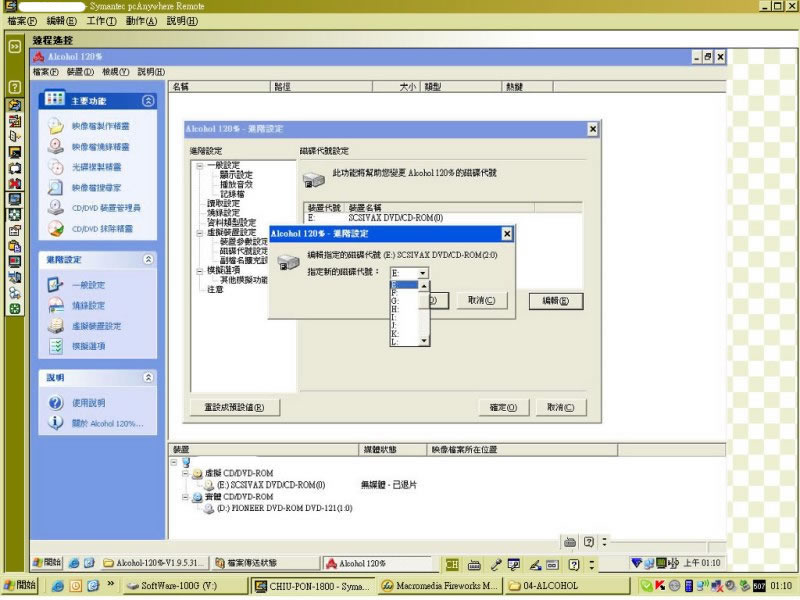Viewport: 800px width, 600px height.
Task: Click the red K tray icon
Action: tap(660, 586)
